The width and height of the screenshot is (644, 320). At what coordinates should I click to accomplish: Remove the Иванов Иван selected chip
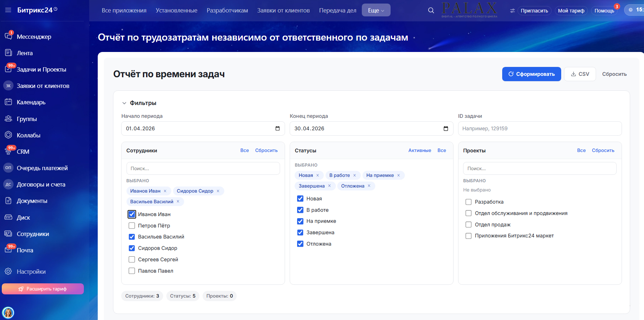pos(165,191)
